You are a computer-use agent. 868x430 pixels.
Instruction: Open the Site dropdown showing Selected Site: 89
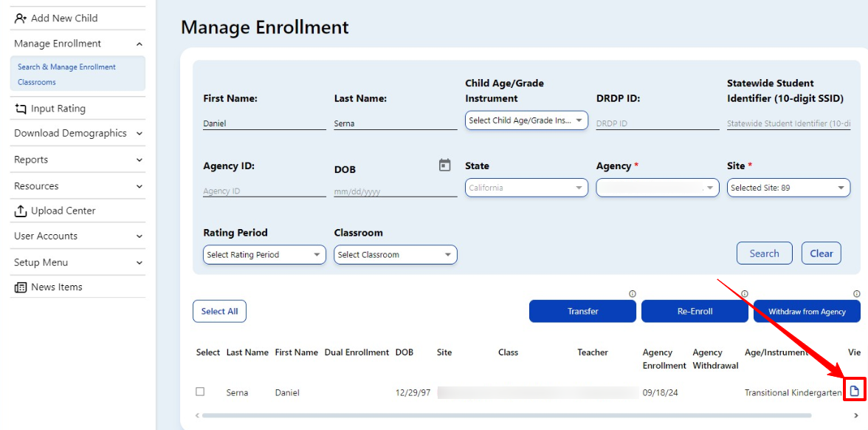click(x=788, y=188)
